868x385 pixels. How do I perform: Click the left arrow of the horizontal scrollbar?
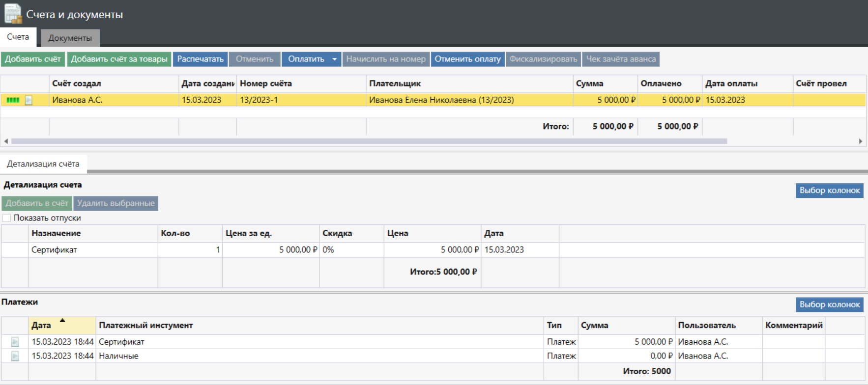tap(6, 141)
